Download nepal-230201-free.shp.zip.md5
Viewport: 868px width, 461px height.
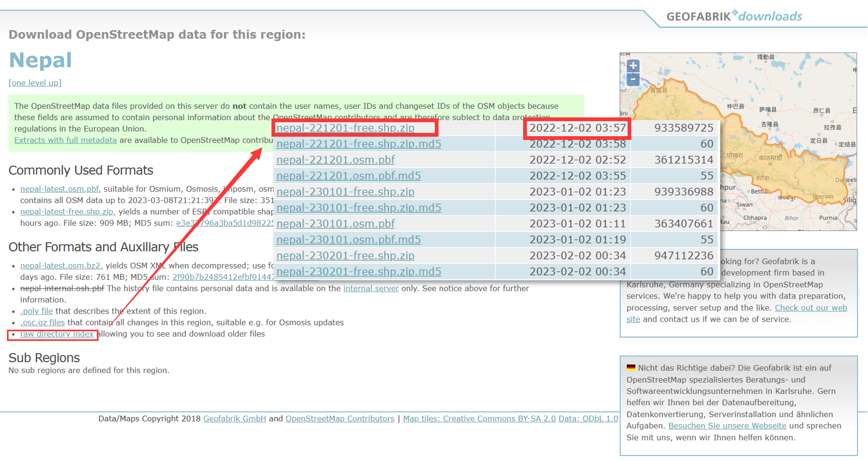click(359, 271)
